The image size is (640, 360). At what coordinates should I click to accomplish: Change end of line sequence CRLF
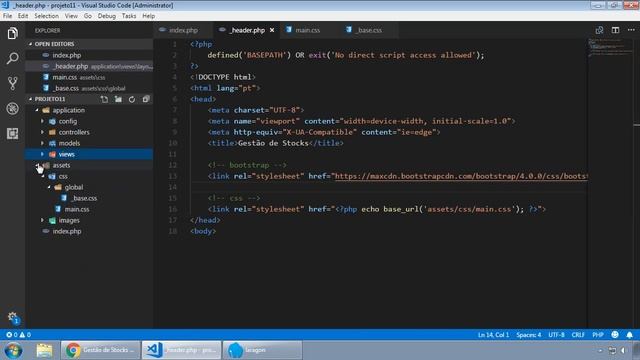tap(578, 335)
